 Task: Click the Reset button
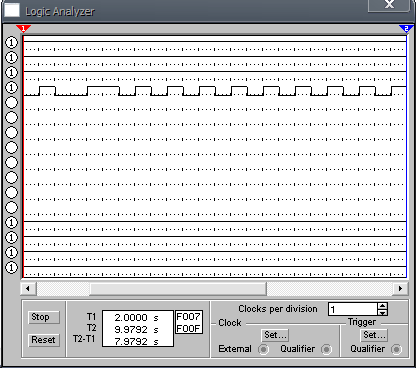coord(44,340)
